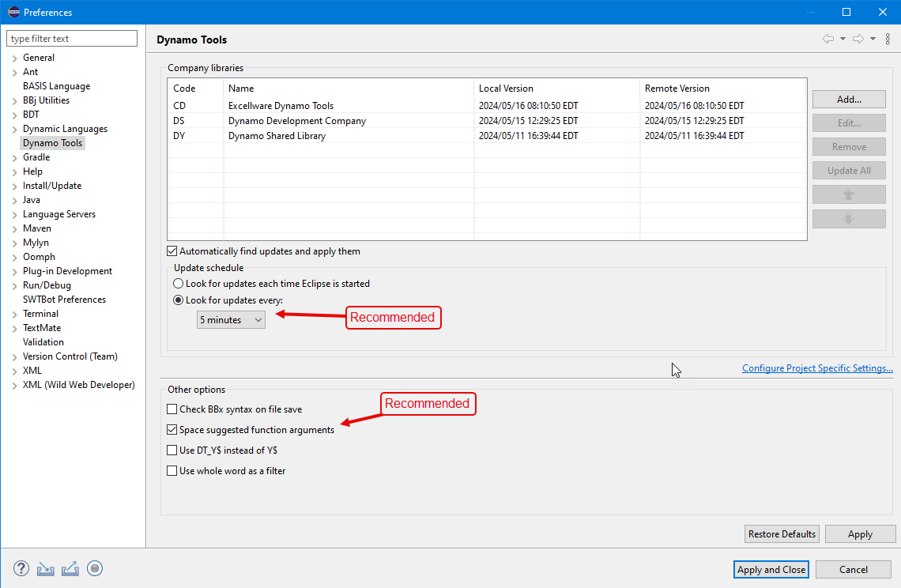The image size is (901, 588).
Task: Go back with the left navigation arrow
Action: coord(828,39)
